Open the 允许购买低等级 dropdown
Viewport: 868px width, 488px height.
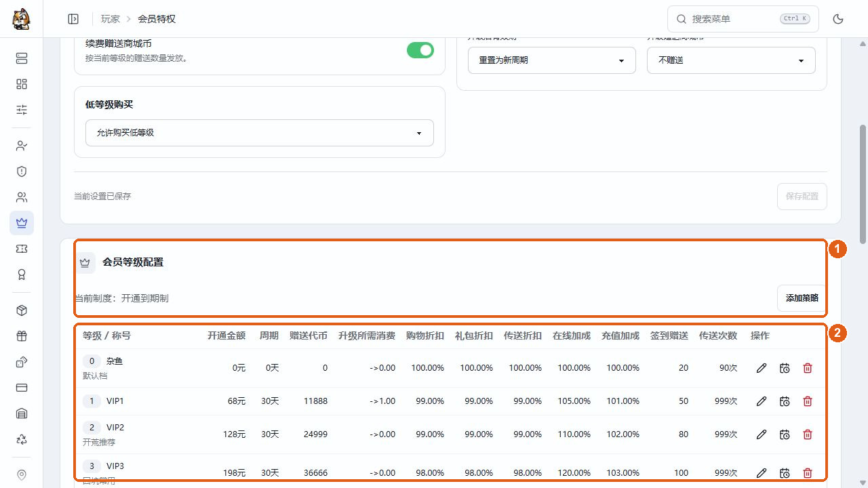pos(260,133)
